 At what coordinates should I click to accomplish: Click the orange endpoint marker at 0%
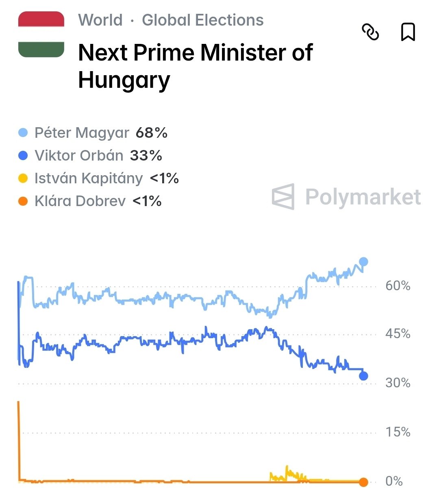point(363,482)
